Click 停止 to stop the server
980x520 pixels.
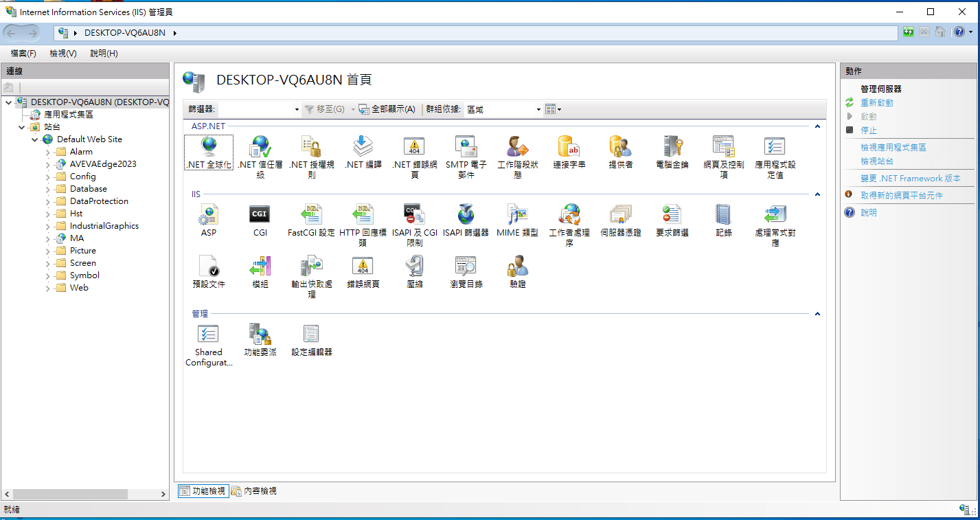(x=869, y=130)
